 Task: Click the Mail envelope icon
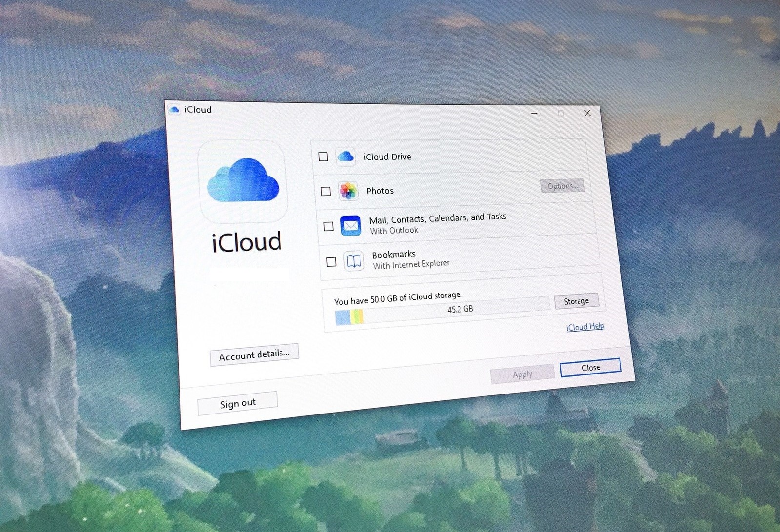click(x=351, y=226)
